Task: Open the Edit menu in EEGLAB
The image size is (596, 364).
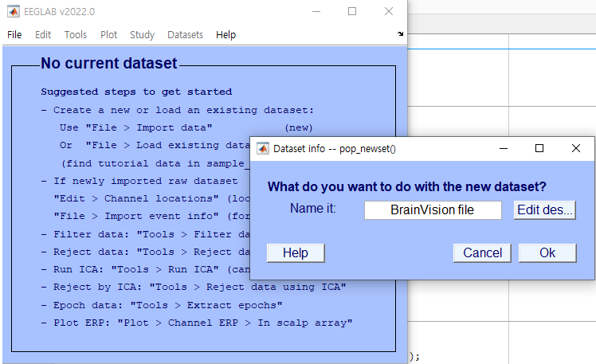Action: click(43, 35)
